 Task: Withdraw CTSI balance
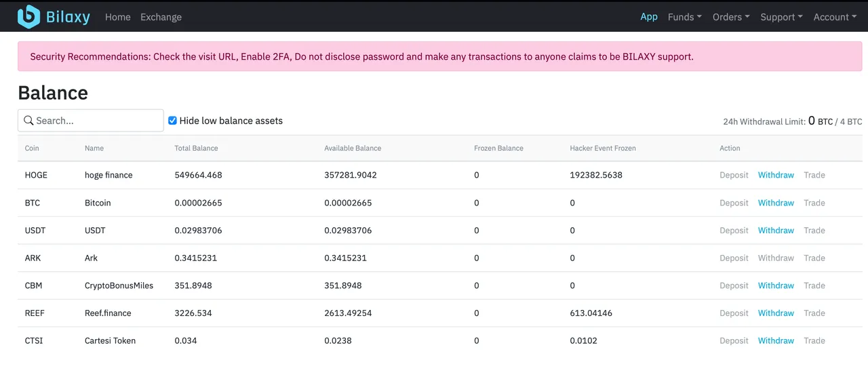[x=776, y=340]
